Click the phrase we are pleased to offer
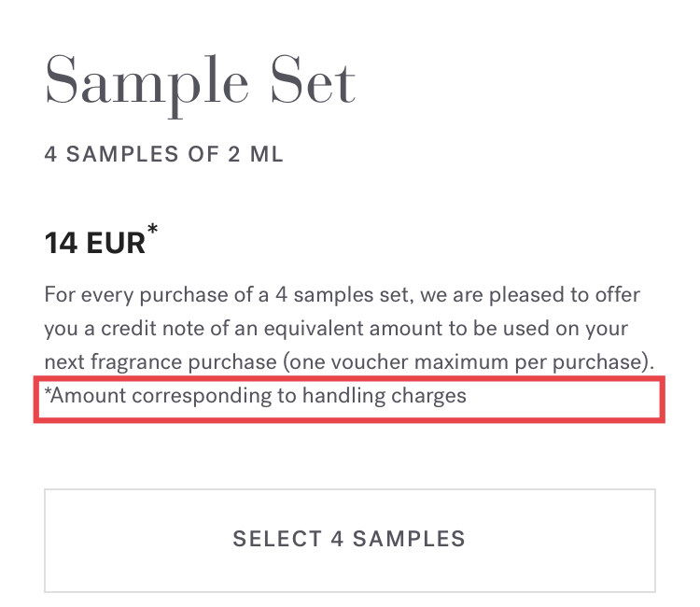Viewport: 700px width, 607px height. tap(530, 295)
